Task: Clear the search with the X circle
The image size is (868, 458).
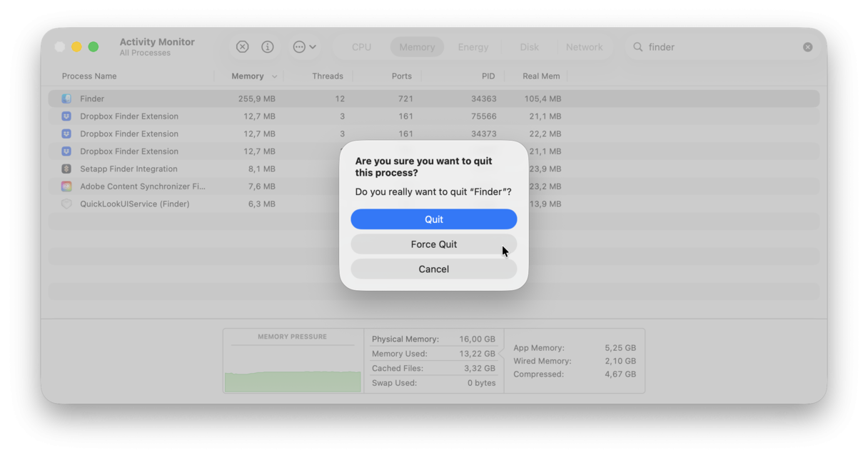Action: coord(807,46)
